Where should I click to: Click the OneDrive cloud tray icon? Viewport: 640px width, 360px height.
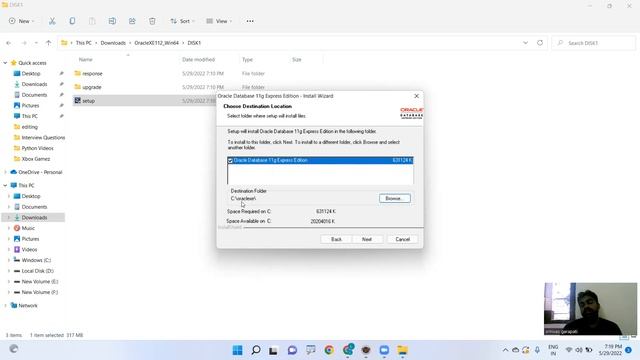(x=516, y=350)
